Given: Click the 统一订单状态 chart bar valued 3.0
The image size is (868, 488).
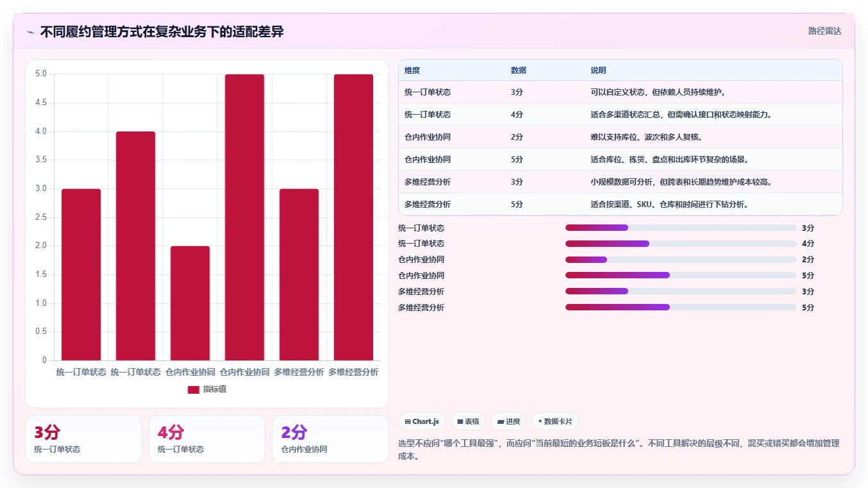Looking at the screenshot, I should click(x=81, y=274).
